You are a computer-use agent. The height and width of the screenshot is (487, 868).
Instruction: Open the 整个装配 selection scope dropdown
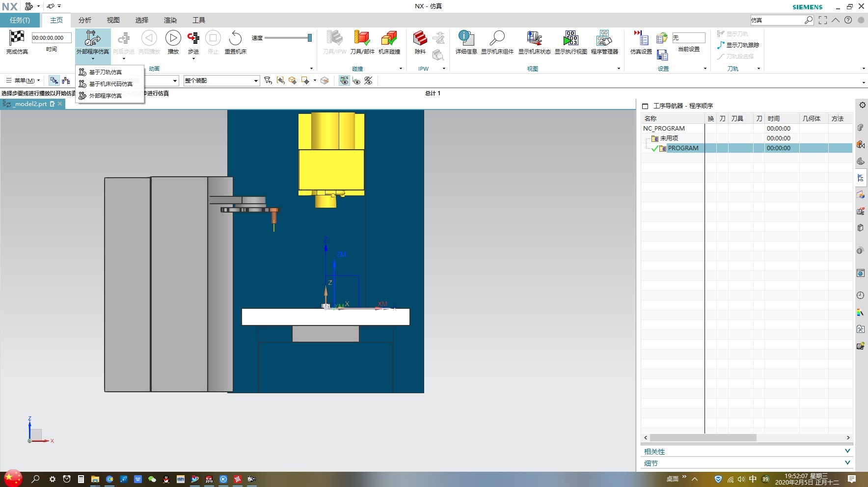(221, 81)
